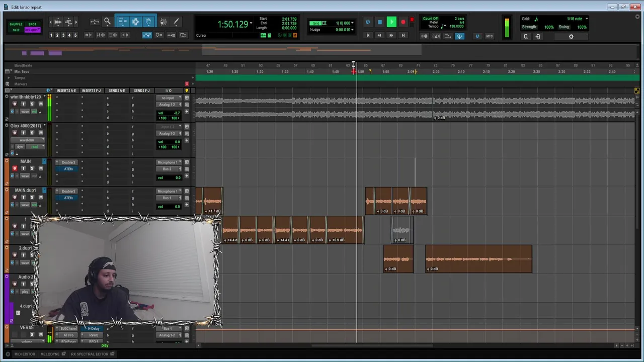Click the Tempo value 138.0000
Image resolution: width=644 pixels, height=362 pixels.
pos(456,26)
